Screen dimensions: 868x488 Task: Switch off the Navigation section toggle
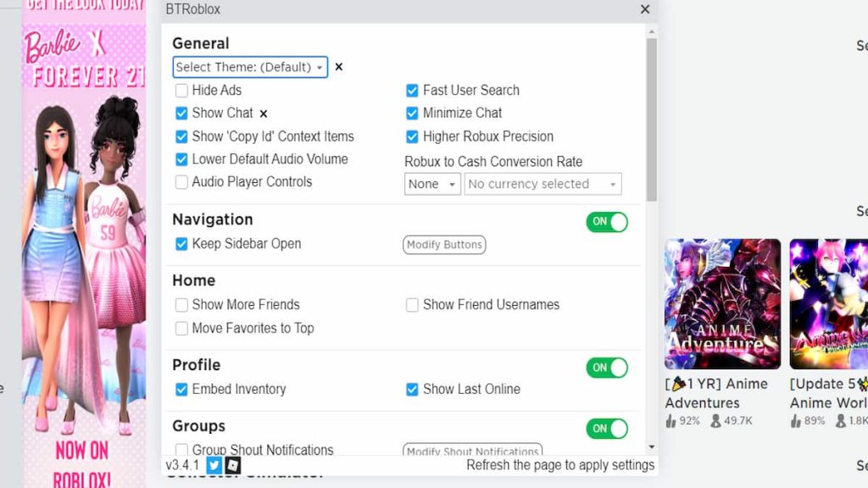pyautogui.click(x=606, y=222)
